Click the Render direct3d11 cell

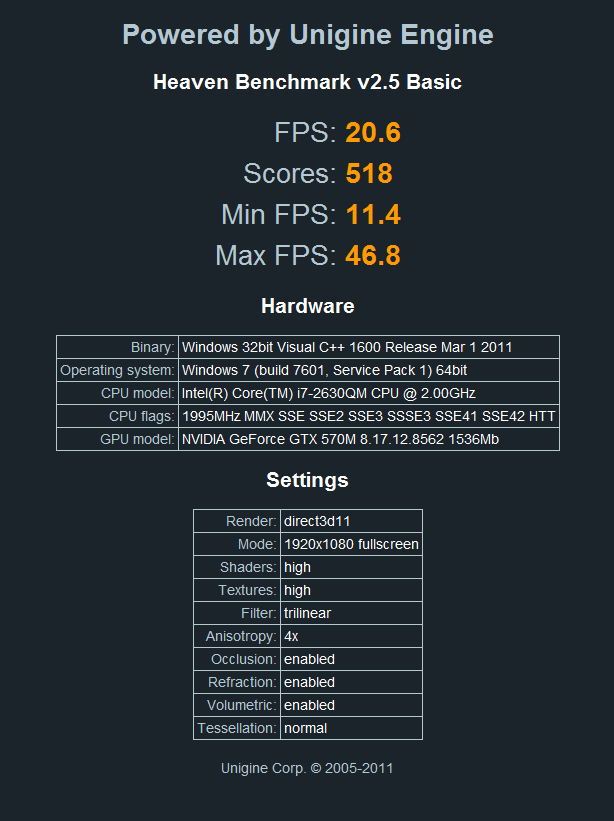pyautogui.click(x=351, y=522)
